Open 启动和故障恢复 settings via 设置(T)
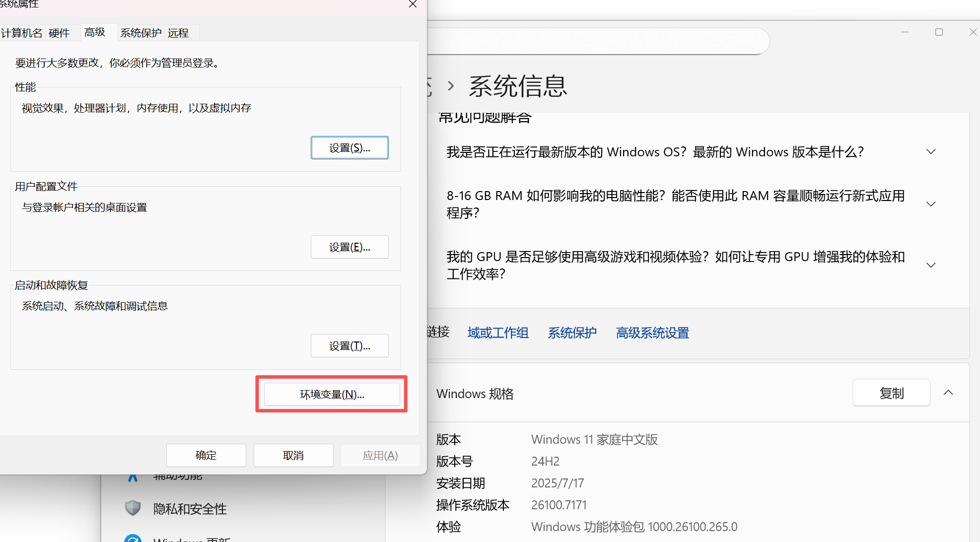 point(350,345)
